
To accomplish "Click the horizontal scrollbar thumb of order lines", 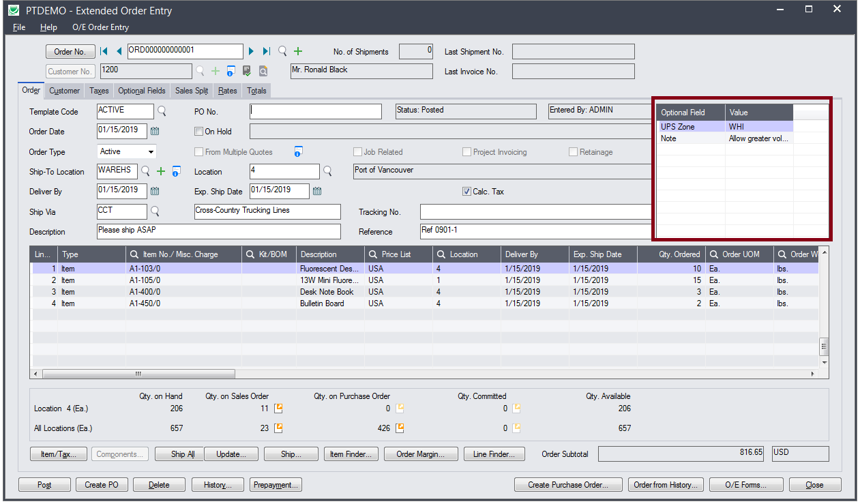I will click(138, 374).
